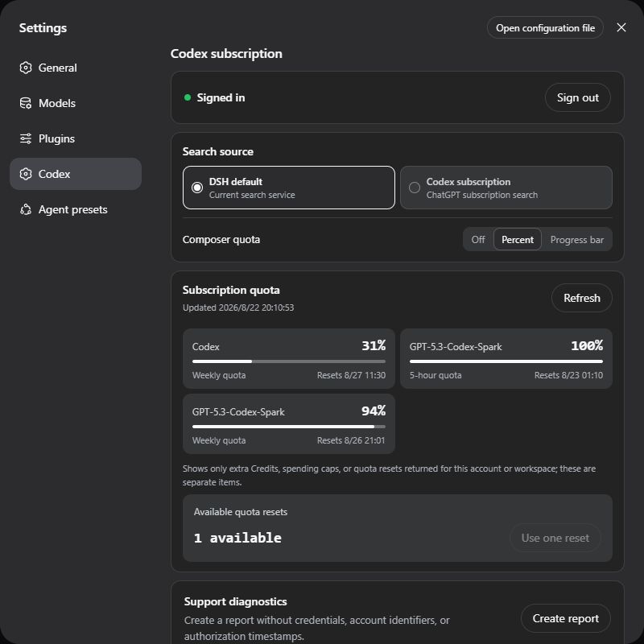The image size is (644, 644).
Task: Click Create report button
Action: point(566,618)
